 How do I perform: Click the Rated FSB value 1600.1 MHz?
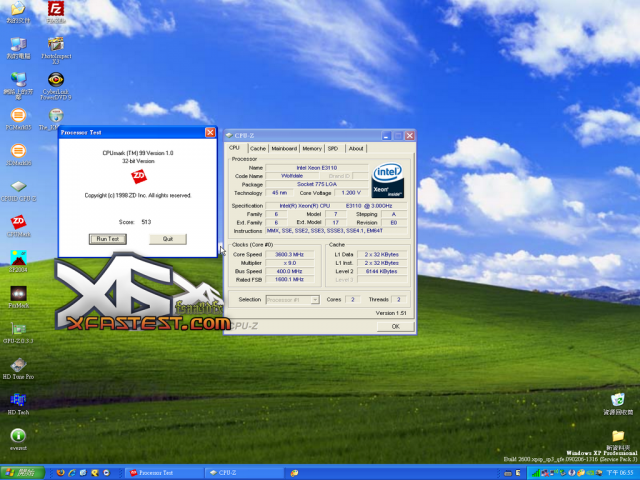point(289,280)
